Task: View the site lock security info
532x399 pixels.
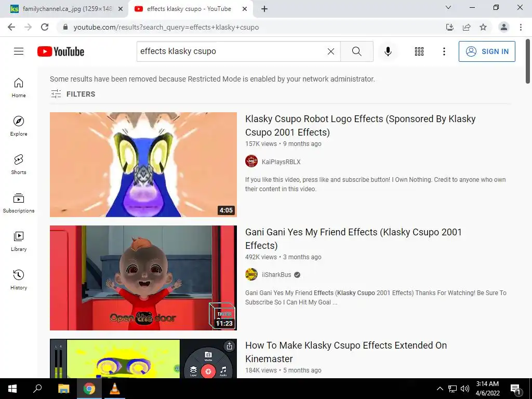Action: tap(65, 27)
